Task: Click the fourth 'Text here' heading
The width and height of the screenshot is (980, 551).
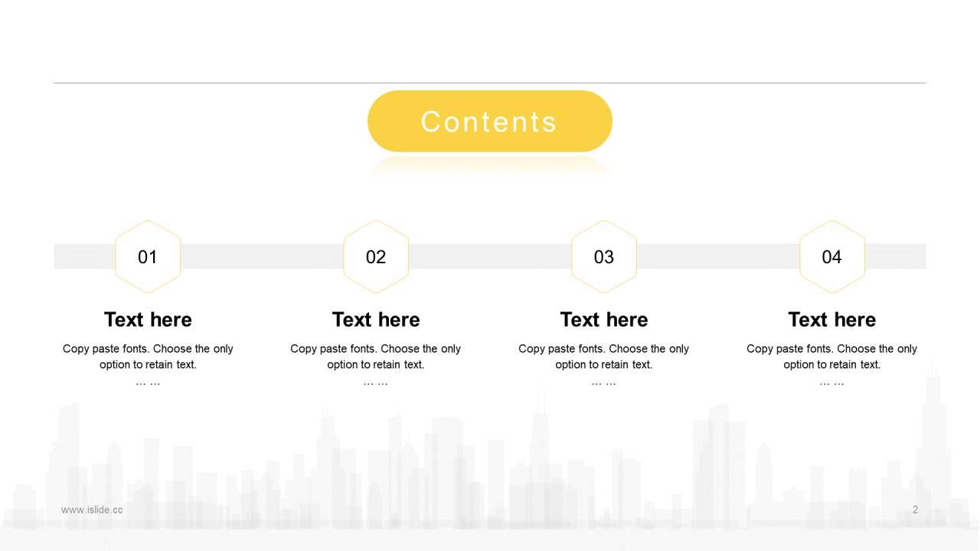Action: (832, 319)
